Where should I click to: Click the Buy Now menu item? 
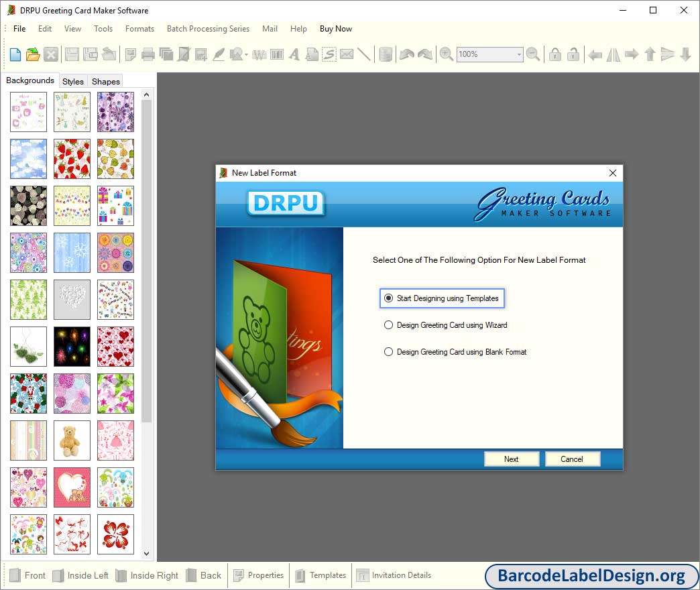336,29
